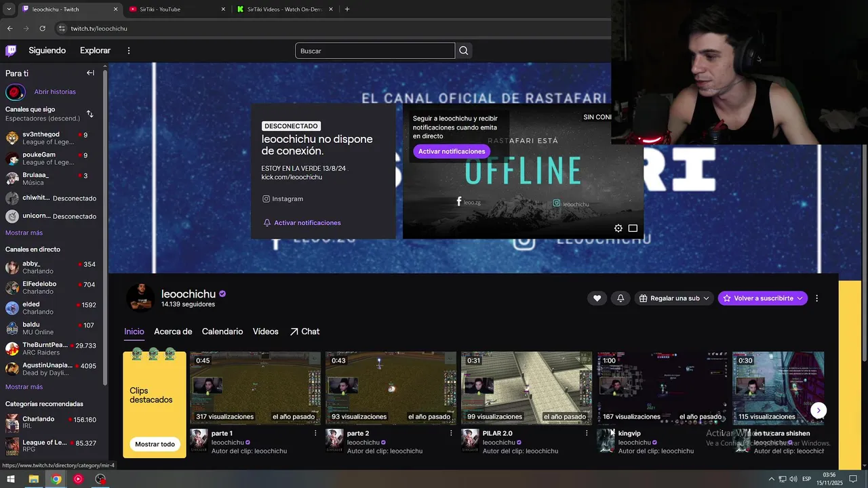This screenshot has width=868, height=488.
Task: Click the search magnifier button
Action: (x=464, y=51)
